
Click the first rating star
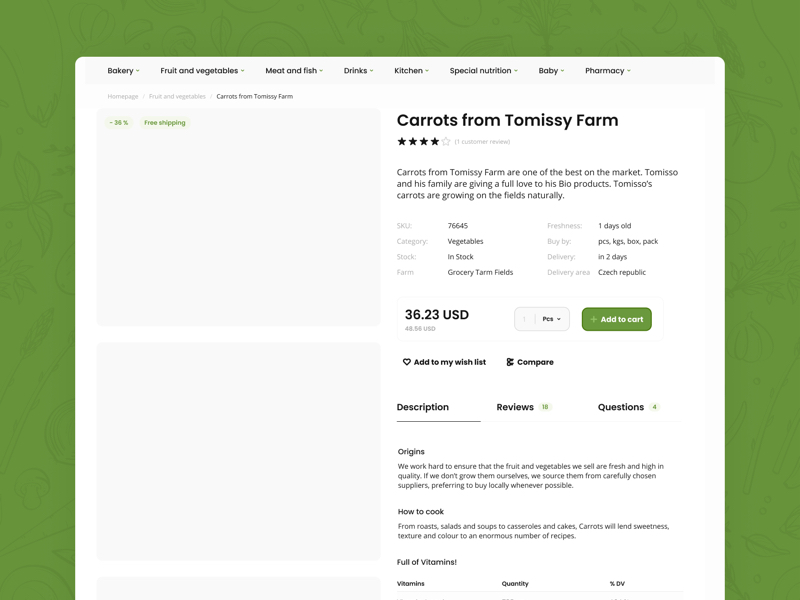(x=402, y=142)
